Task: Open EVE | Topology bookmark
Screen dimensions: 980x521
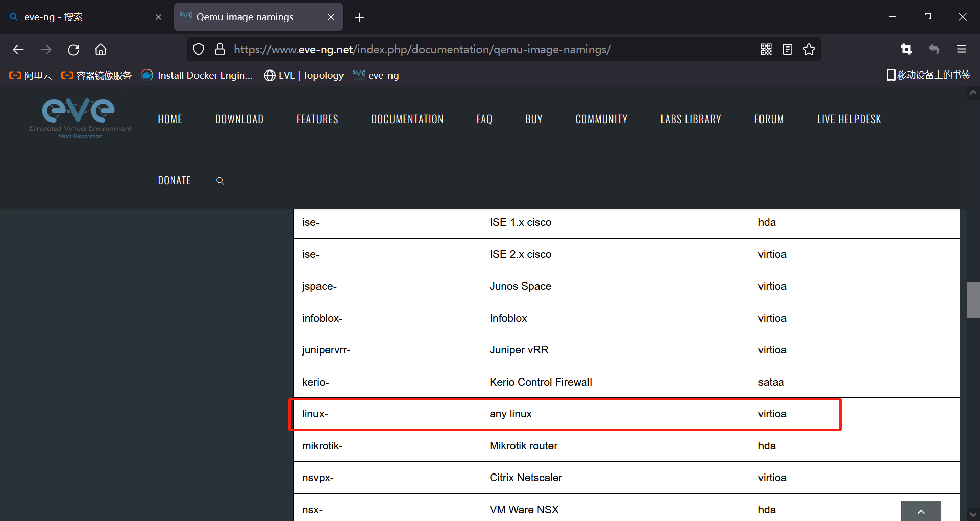Action: (x=304, y=76)
